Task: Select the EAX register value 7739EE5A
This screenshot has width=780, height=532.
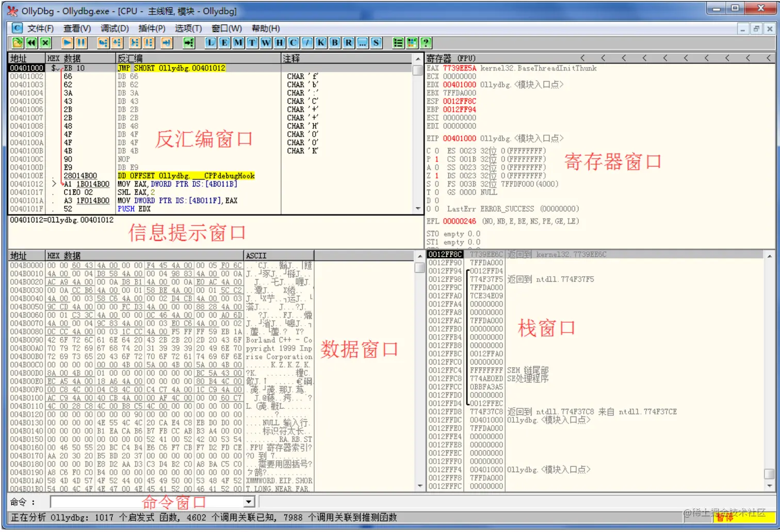Action: [461, 68]
